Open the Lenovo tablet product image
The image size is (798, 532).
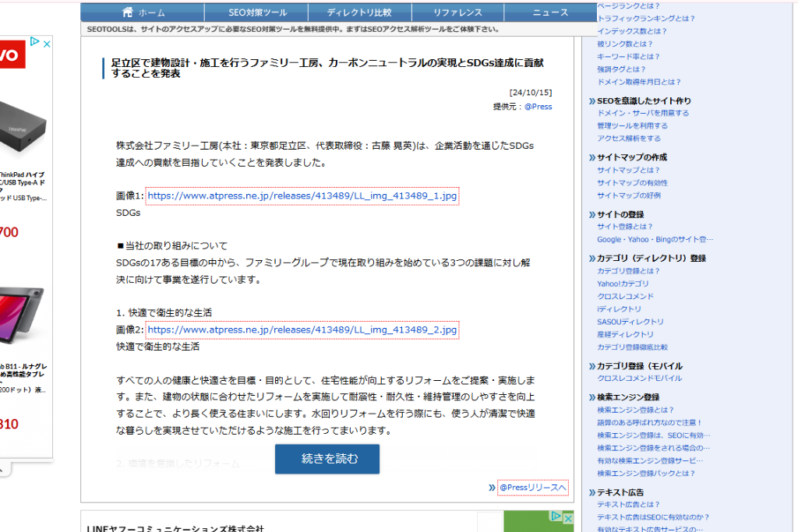[x=22, y=315]
